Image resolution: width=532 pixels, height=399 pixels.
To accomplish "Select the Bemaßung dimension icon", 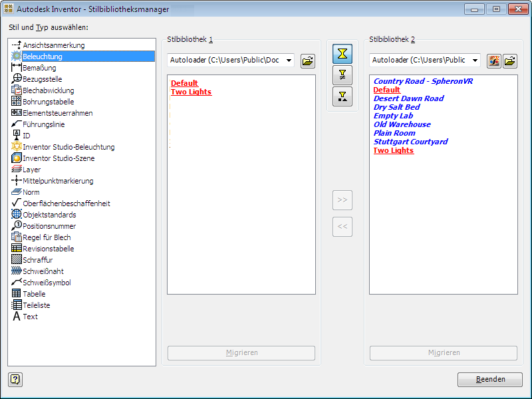I will tap(16, 68).
